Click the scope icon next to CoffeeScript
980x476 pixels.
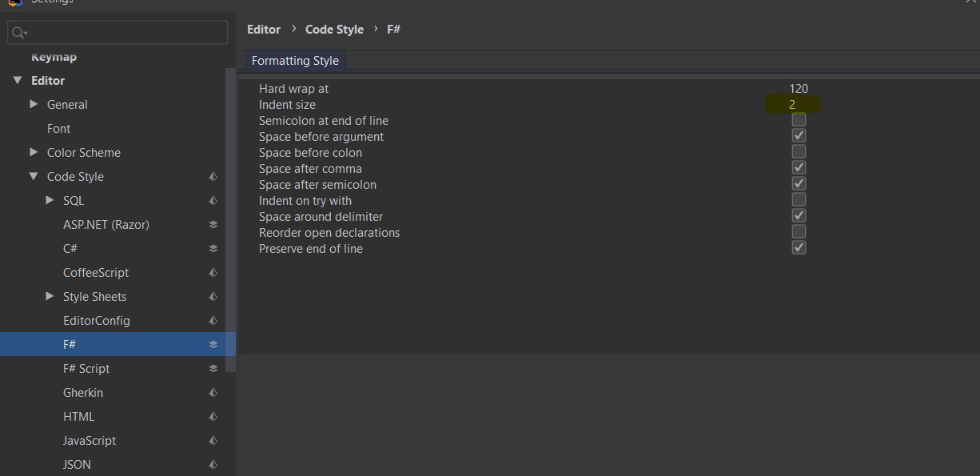click(213, 273)
